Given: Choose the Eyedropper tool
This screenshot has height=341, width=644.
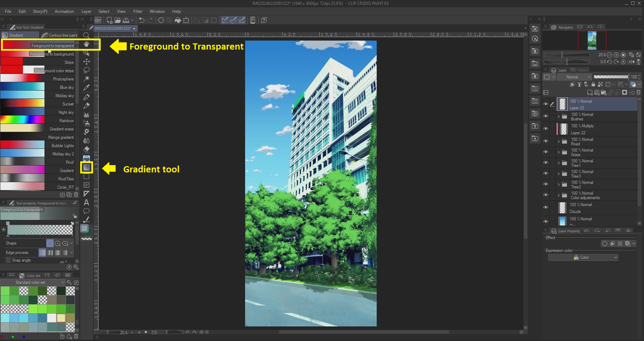Looking at the screenshot, I should tap(86, 87).
